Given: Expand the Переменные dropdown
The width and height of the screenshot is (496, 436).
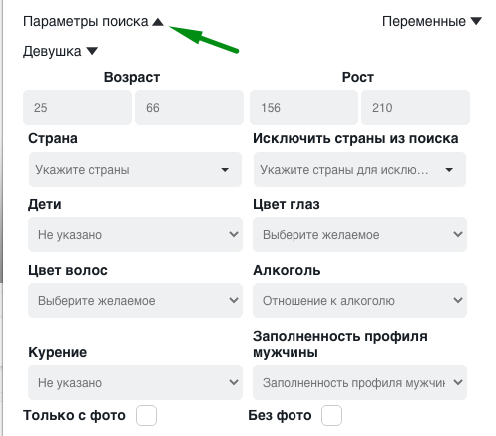Looking at the screenshot, I should coord(432,22).
